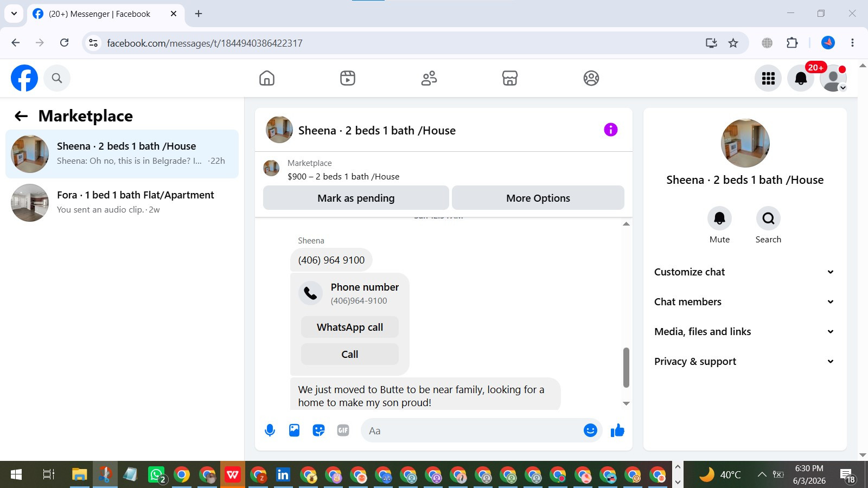
Task: Open the emoji picker
Action: pyautogui.click(x=590, y=431)
